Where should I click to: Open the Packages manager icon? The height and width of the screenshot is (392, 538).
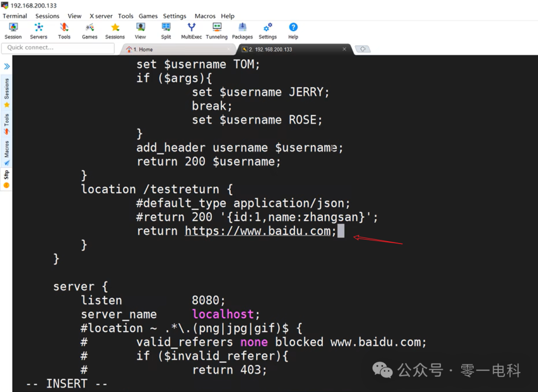point(243,30)
